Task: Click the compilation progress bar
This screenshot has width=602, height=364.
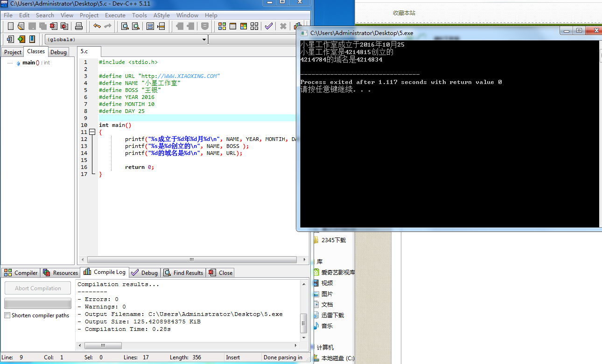Action: click(38, 303)
